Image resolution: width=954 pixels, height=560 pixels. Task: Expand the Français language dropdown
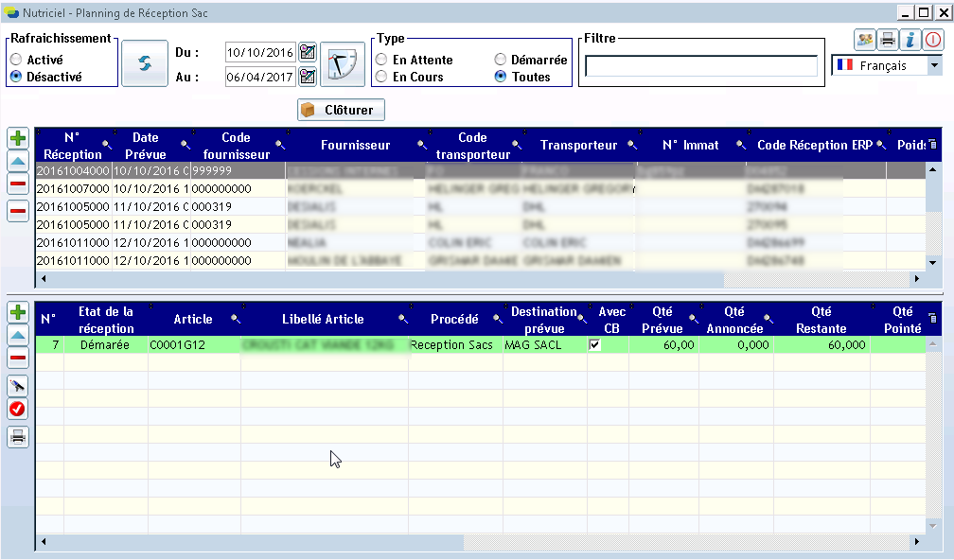pos(934,65)
